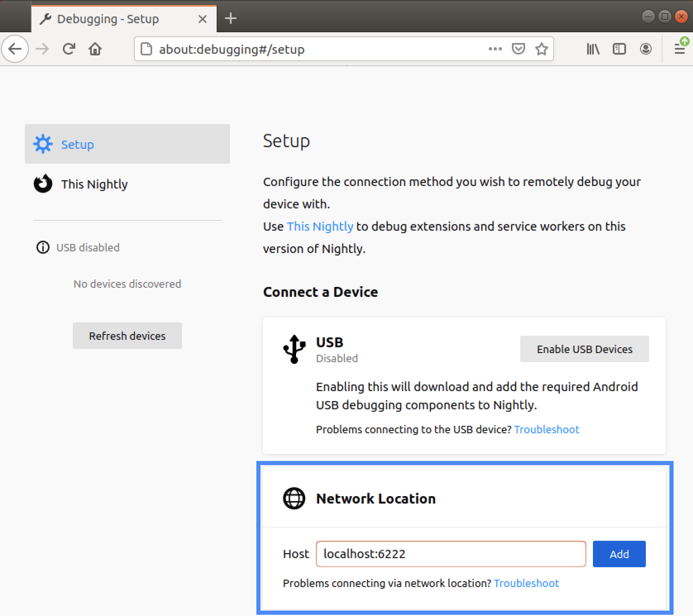693x616 pixels.
Task: Bookmark this page with star icon
Action: (541, 49)
